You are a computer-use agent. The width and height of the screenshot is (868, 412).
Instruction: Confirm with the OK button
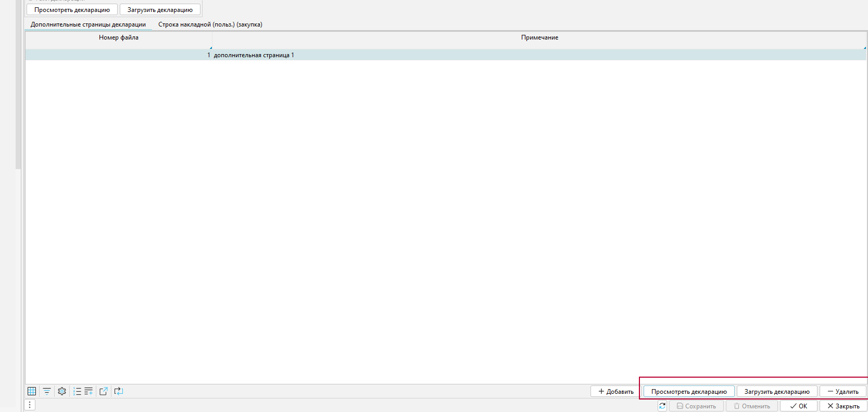pyautogui.click(x=798, y=406)
